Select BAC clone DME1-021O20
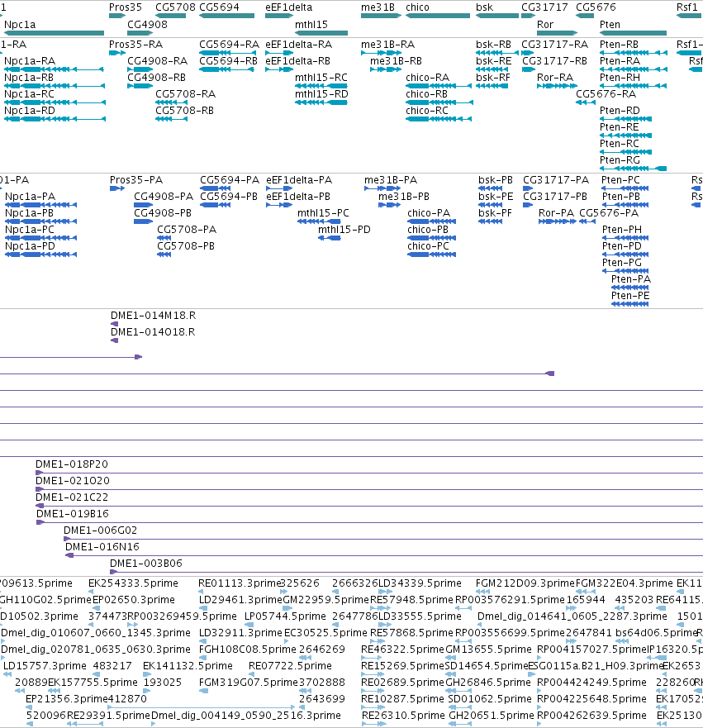The height and width of the screenshot is (728, 703). pos(73,481)
